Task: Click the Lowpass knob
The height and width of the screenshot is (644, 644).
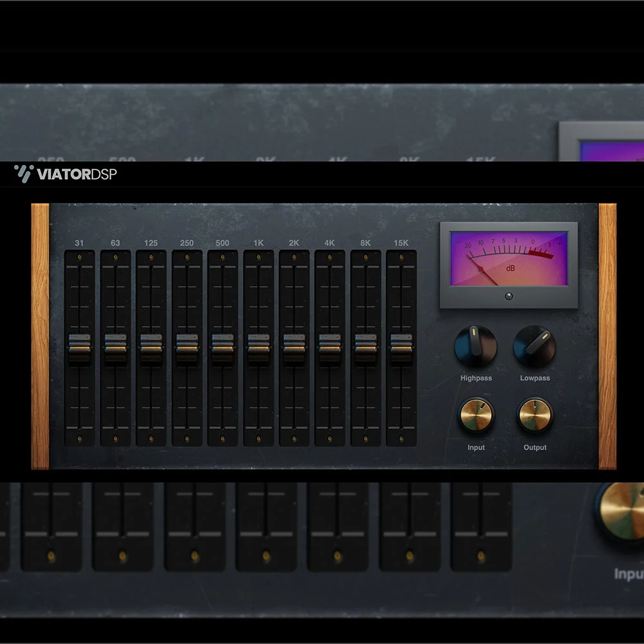Action: click(x=535, y=346)
